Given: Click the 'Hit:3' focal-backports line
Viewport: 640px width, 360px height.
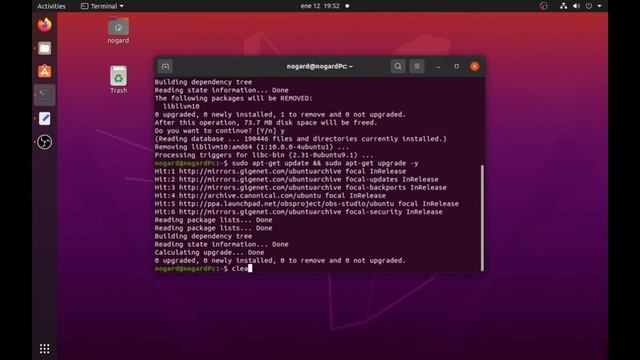Looking at the screenshot, I should [x=300, y=188].
